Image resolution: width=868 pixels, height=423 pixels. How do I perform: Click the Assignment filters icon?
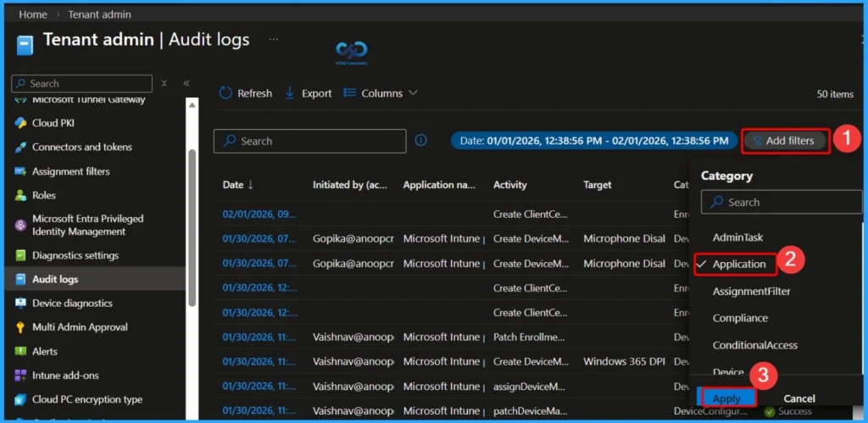(20, 171)
